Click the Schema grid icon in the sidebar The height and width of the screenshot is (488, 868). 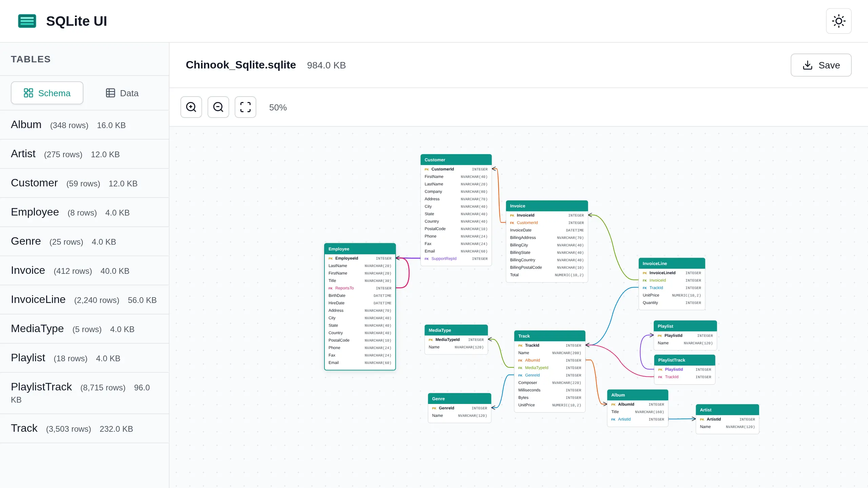[28, 93]
